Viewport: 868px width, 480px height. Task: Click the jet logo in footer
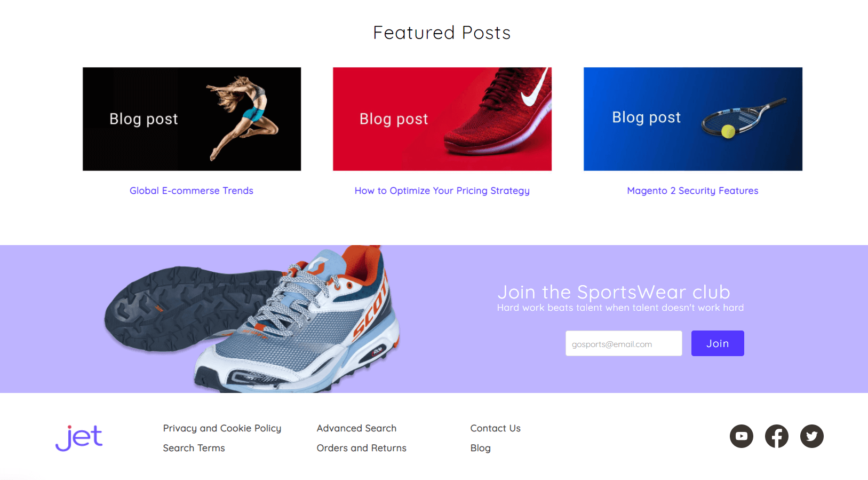[79, 438]
